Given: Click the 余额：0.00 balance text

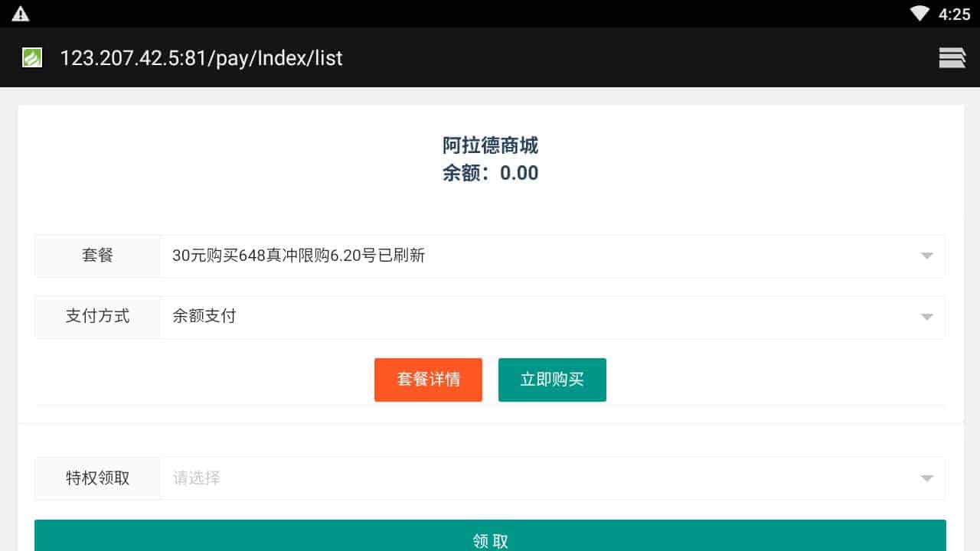Looking at the screenshot, I should (490, 173).
